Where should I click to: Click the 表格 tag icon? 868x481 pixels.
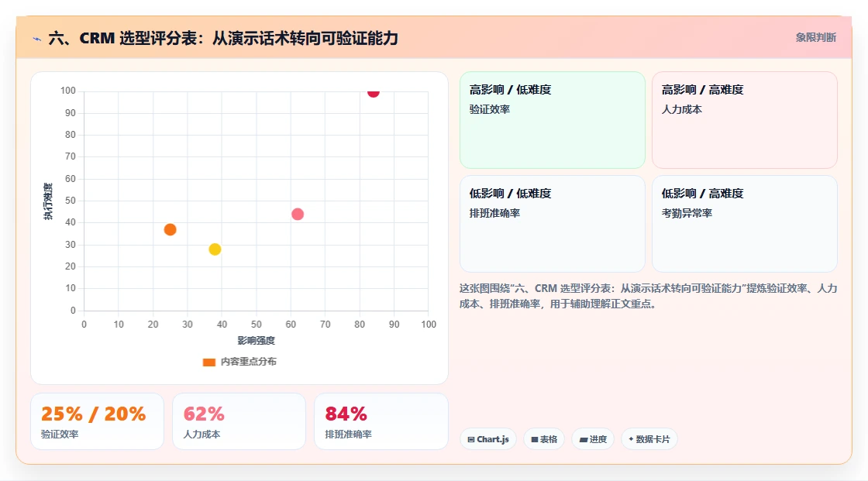pos(535,439)
